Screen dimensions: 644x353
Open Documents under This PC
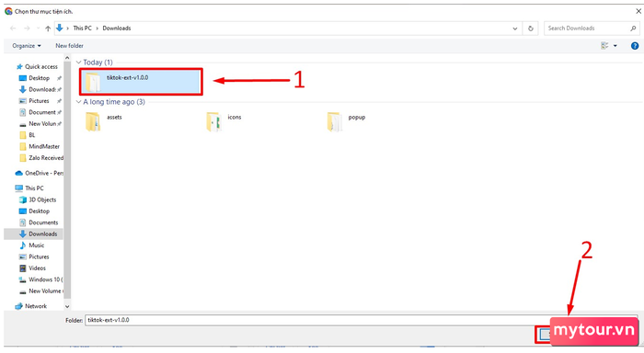(39, 222)
